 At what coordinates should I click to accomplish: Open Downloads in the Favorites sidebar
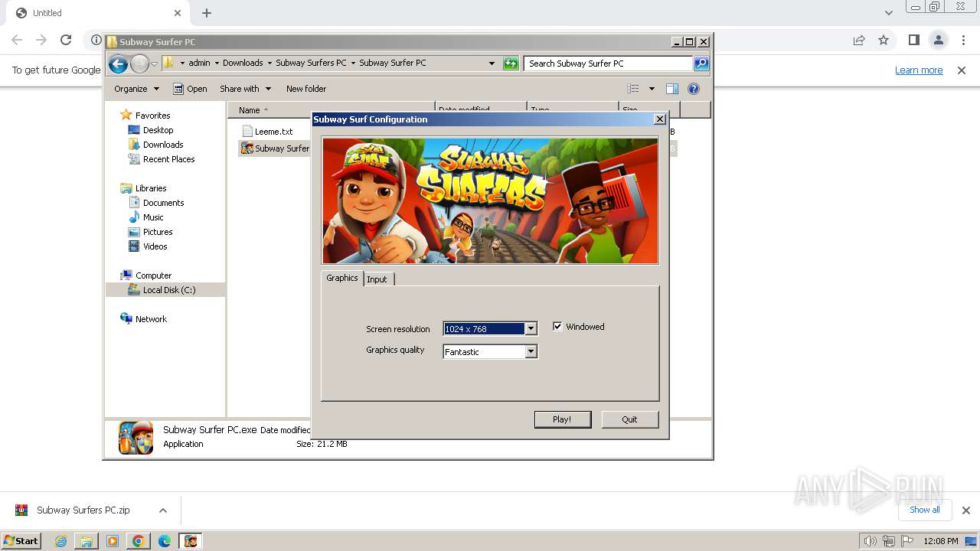coord(163,145)
